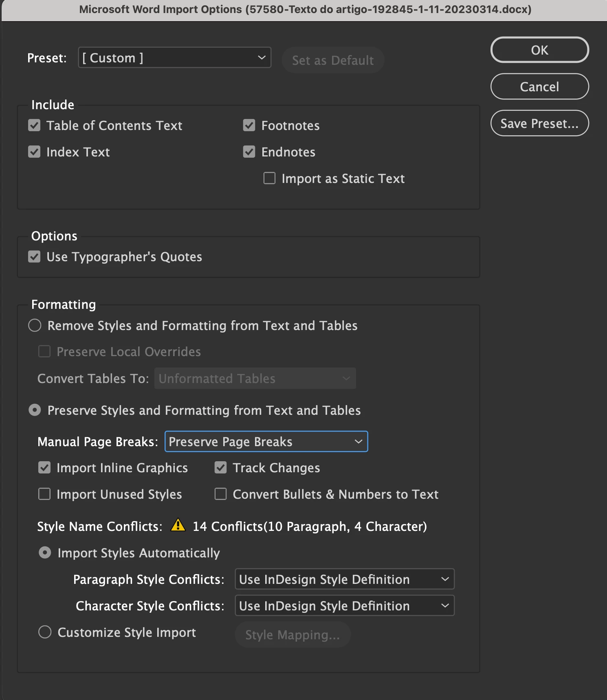The image size is (607, 700).
Task: Check Convert Bullets & Numbers to Text
Action: tap(220, 494)
